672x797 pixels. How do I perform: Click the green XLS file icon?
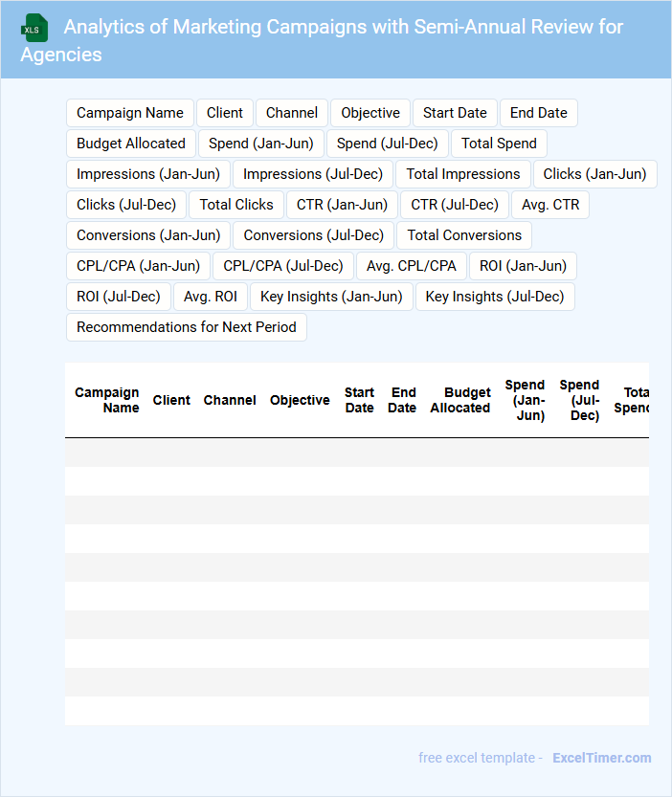[34, 28]
